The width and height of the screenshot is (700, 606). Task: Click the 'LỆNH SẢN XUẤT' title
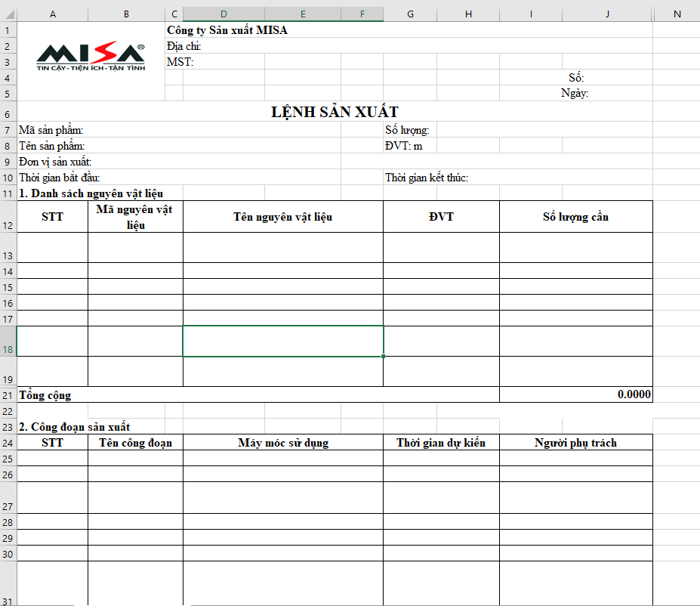tap(335, 112)
